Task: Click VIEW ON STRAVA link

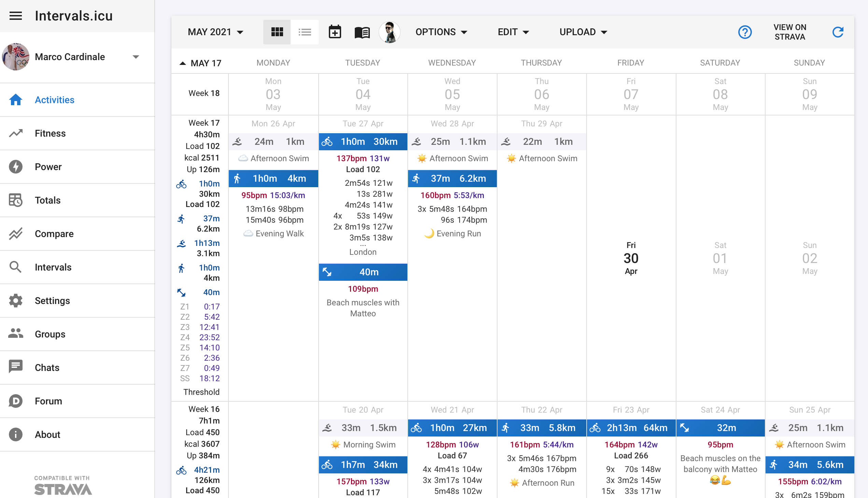Action: 790,32
